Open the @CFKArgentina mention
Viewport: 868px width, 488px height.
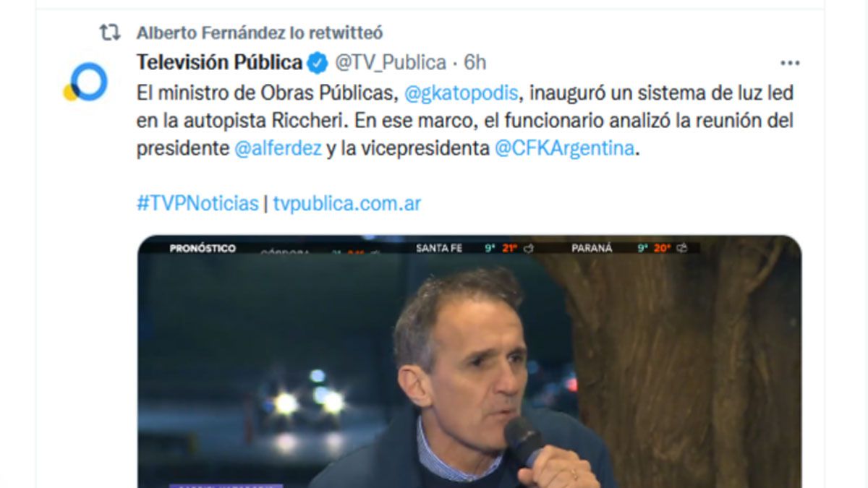point(563,149)
